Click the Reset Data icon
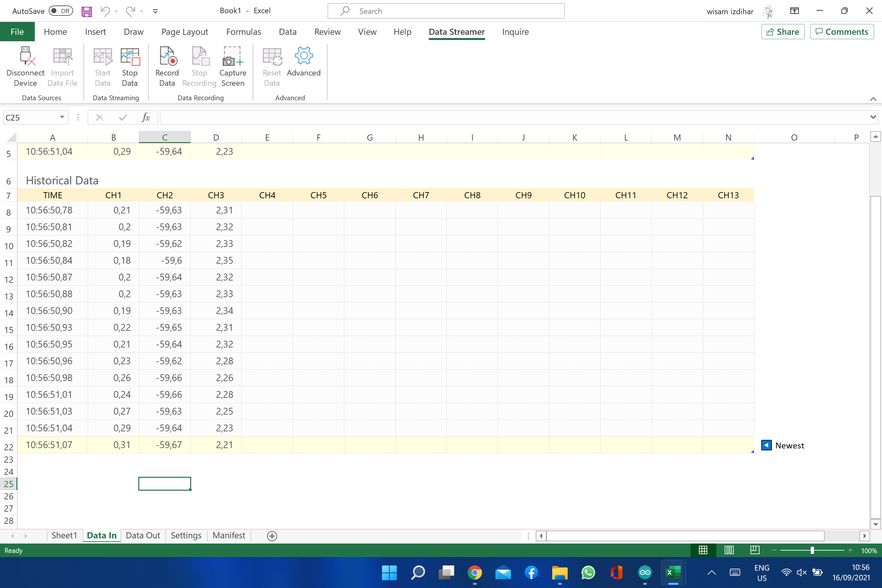This screenshot has height=588, width=882. pyautogui.click(x=272, y=56)
